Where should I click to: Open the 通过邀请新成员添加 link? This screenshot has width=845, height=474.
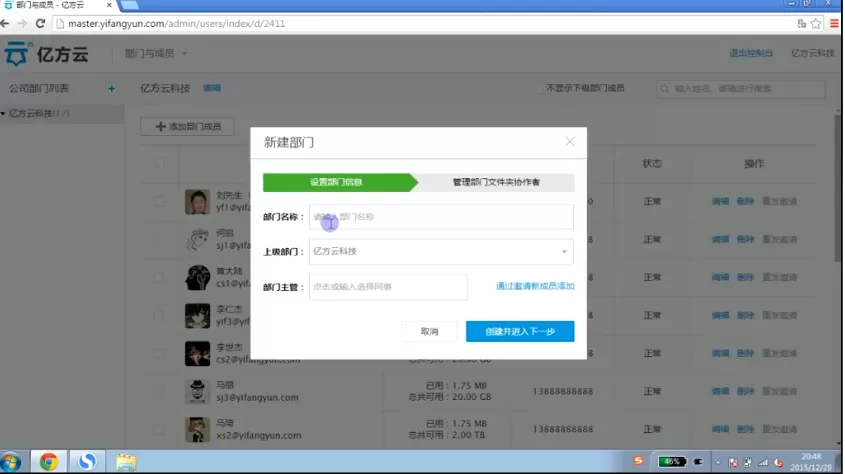535,286
